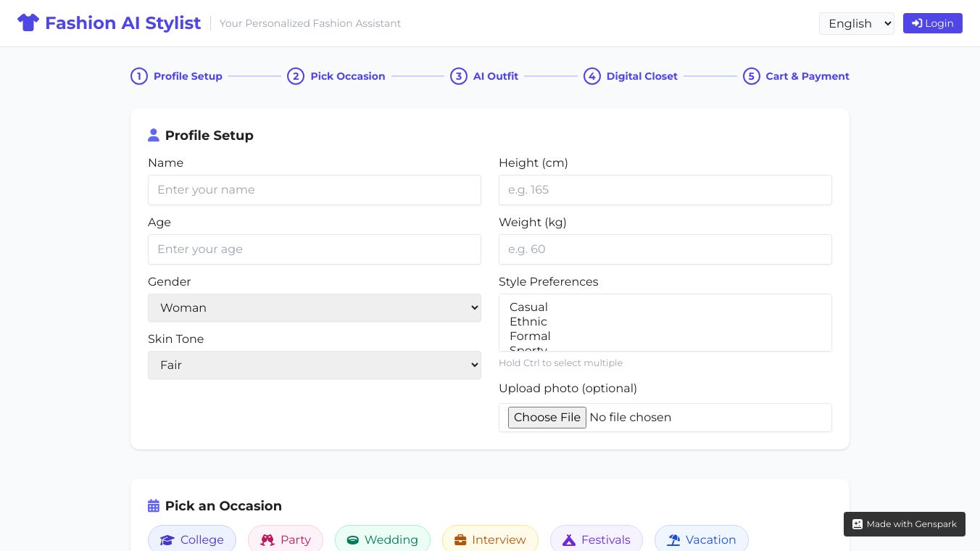Click the Vacation umbrella icon
The height and width of the screenshot is (551, 980).
674,540
